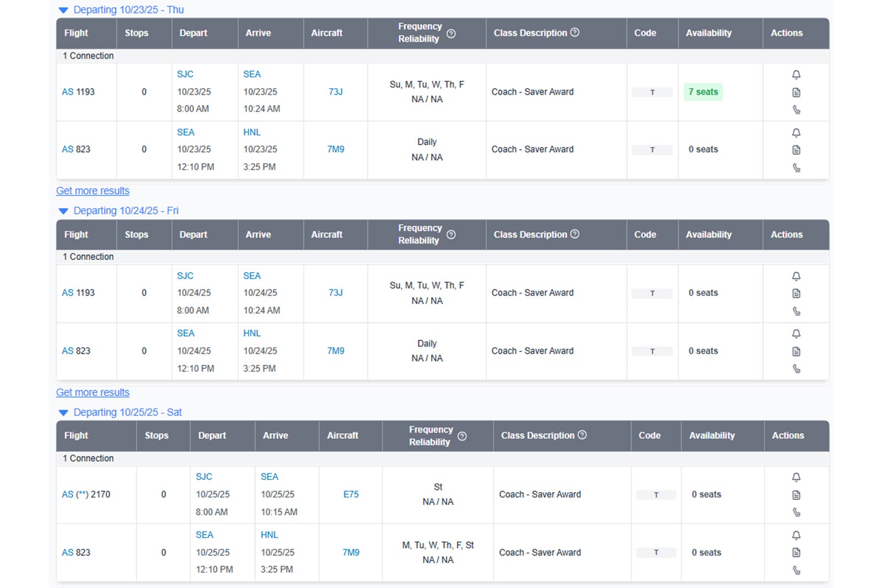Viewport: 882px width, 588px height.
Task: Click E75 aircraft link on Saturday flight
Action: point(351,494)
